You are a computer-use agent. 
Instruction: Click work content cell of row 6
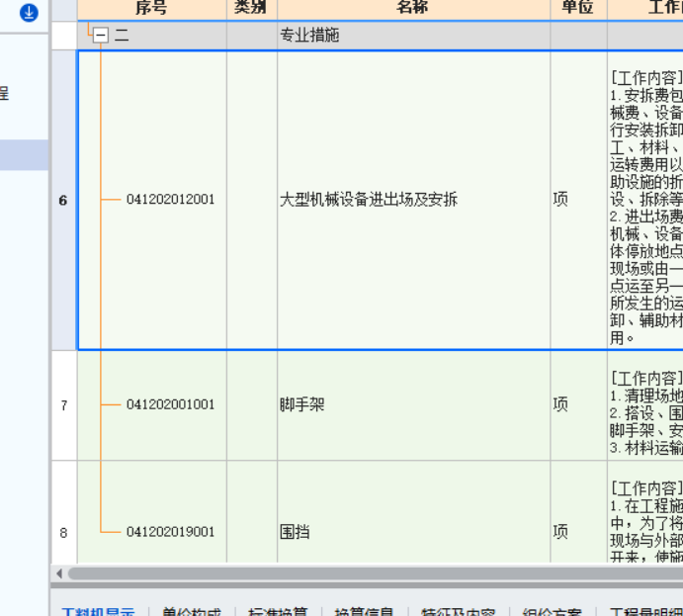coord(645,200)
